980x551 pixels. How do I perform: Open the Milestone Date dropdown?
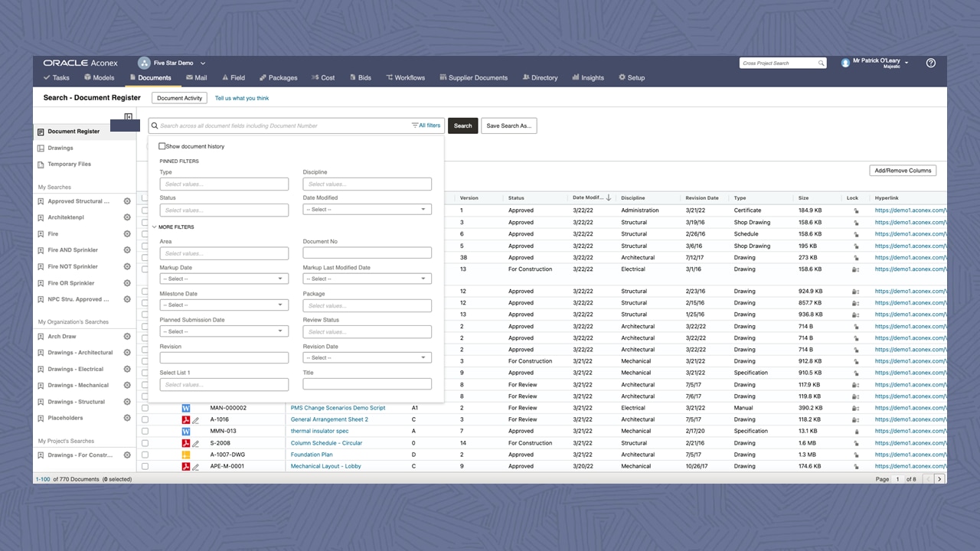(224, 305)
